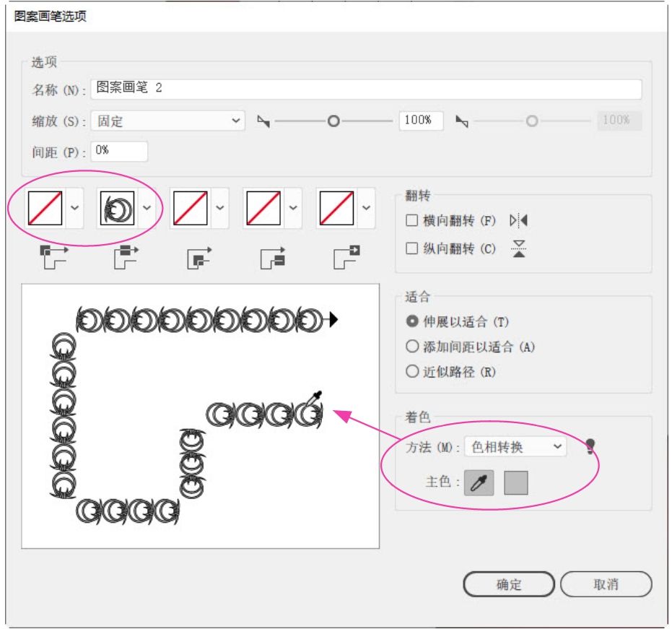Image resolution: width=672 pixels, height=629 pixels.
Task: Open the inner corner tile dropdown arrow
Action: [220, 208]
